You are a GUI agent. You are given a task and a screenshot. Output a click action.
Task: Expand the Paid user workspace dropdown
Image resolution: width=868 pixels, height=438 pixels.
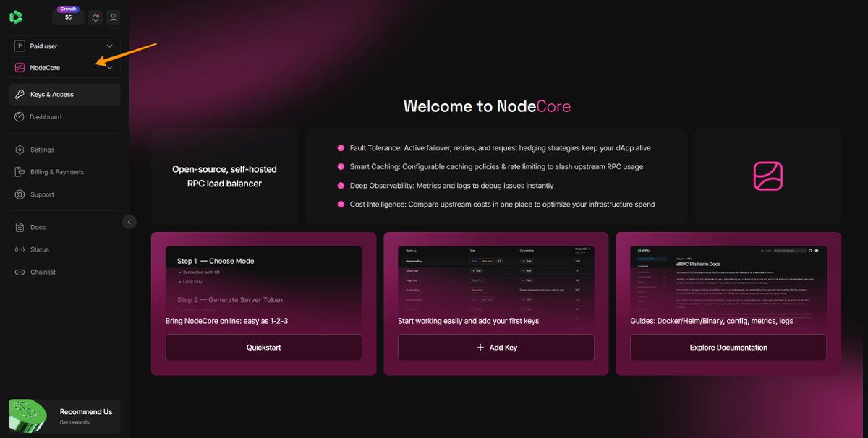(64, 46)
